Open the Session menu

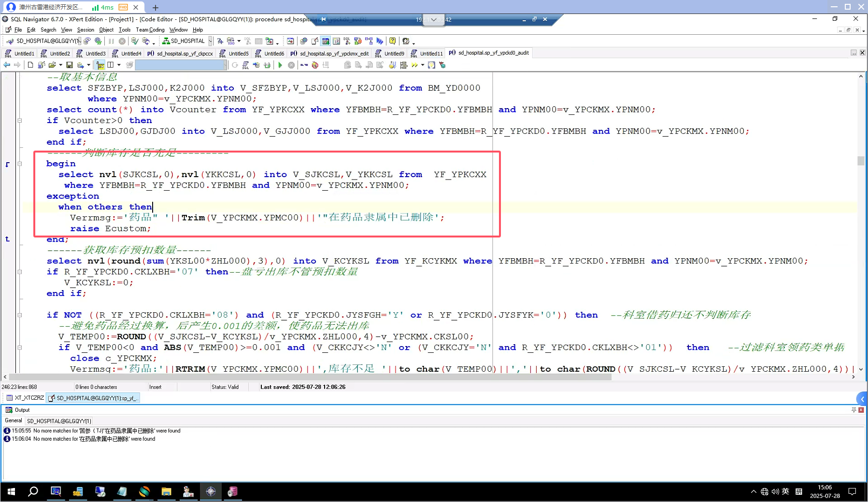85,30
